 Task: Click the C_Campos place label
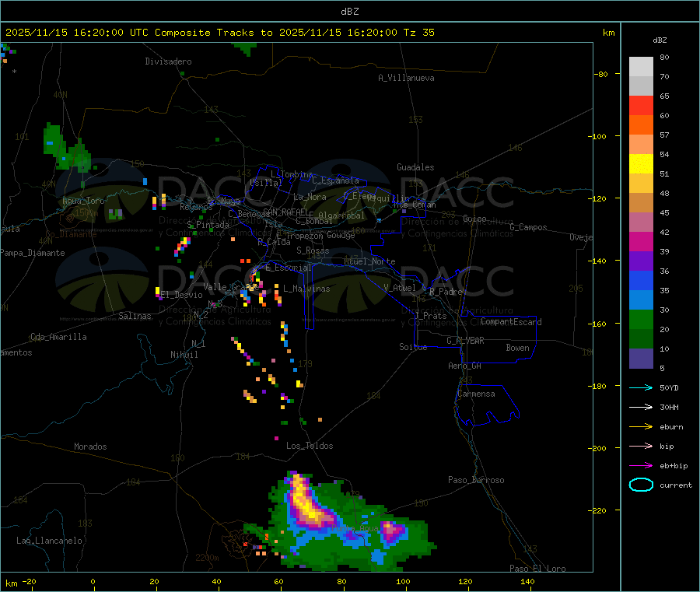(x=528, y=227)
